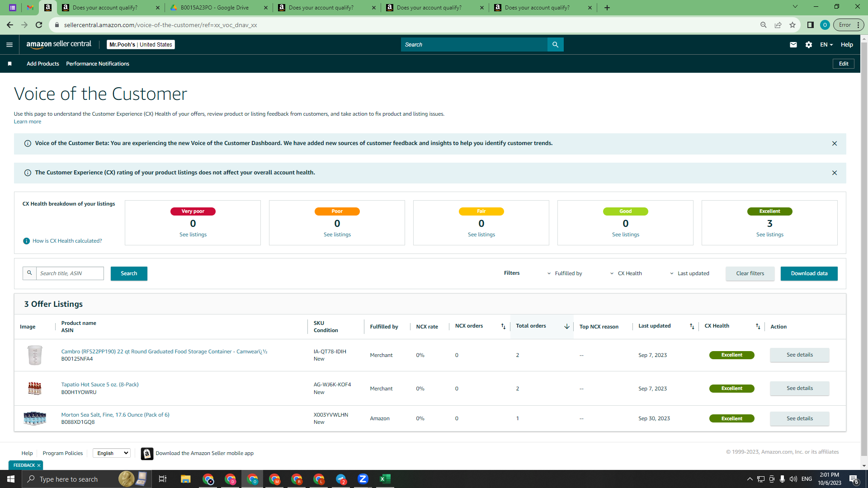Open Add Products menu item
The height and width of the screenshot is (488, 868).
click(43, 64)
